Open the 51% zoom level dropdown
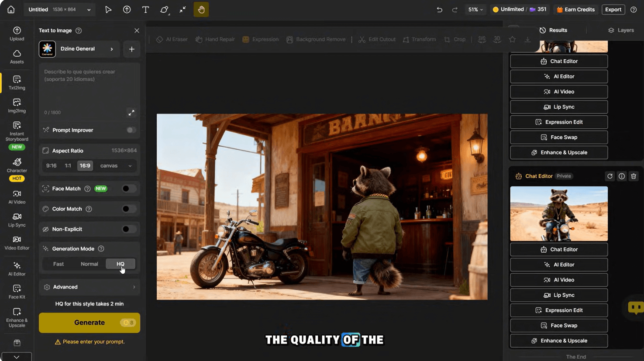This screenshot has width=644, height=361. point(475,10)
